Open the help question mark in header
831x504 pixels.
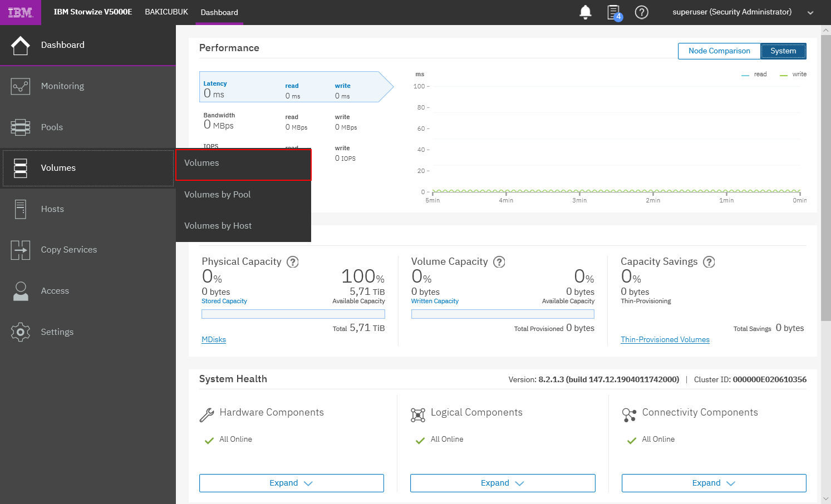pos(642,12)
